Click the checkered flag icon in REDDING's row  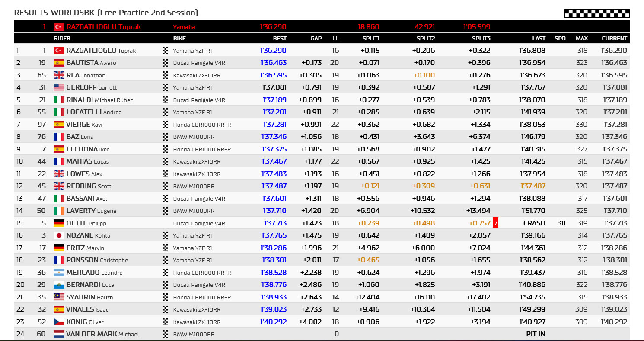click(x=165, y=186)
